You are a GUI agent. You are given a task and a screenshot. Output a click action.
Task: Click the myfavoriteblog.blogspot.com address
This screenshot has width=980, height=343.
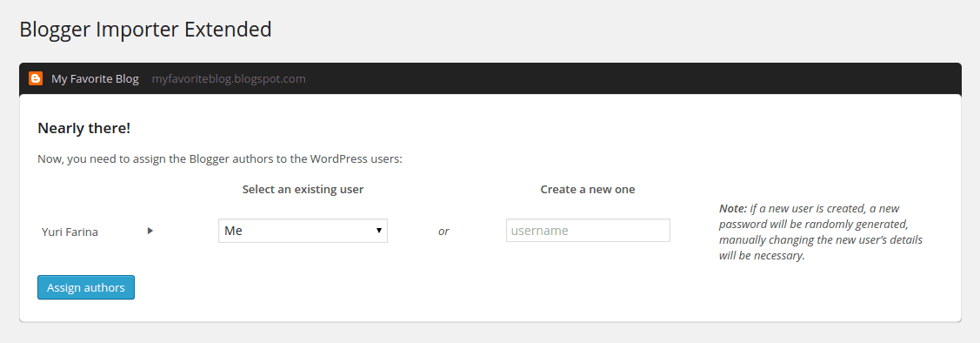(x=229, y=79)
